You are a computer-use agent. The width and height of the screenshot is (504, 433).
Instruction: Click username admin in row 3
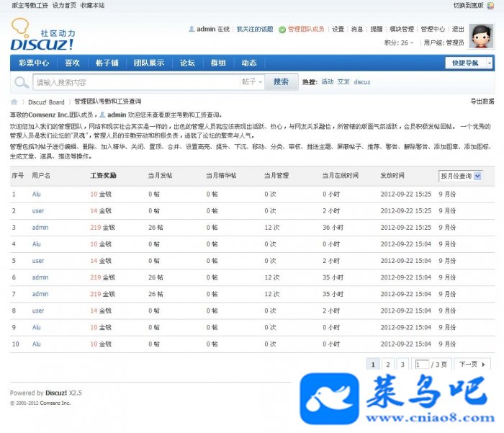point(40,228)
